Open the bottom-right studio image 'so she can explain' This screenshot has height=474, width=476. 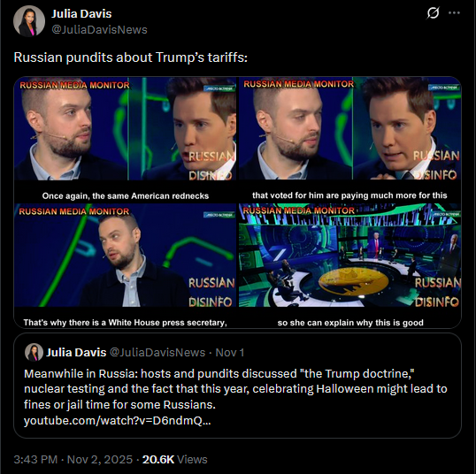point(349,265)
